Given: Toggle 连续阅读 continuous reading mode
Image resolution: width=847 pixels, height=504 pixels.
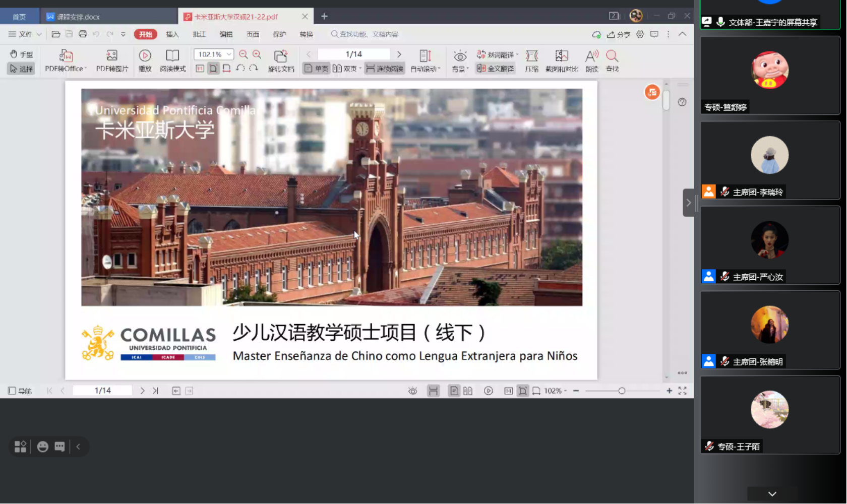Looking at the screenshot, I should 385,69.
